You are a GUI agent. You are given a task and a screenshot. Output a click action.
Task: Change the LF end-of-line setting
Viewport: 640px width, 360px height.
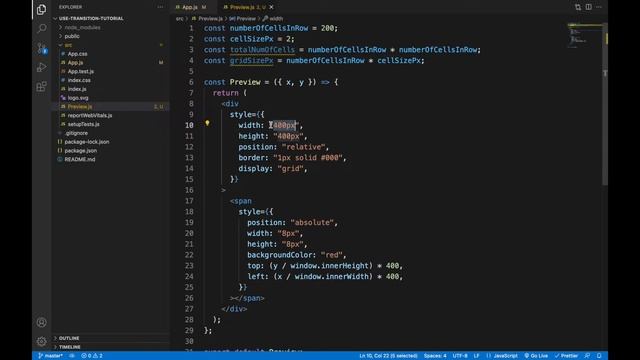click(x=476, y=356)
